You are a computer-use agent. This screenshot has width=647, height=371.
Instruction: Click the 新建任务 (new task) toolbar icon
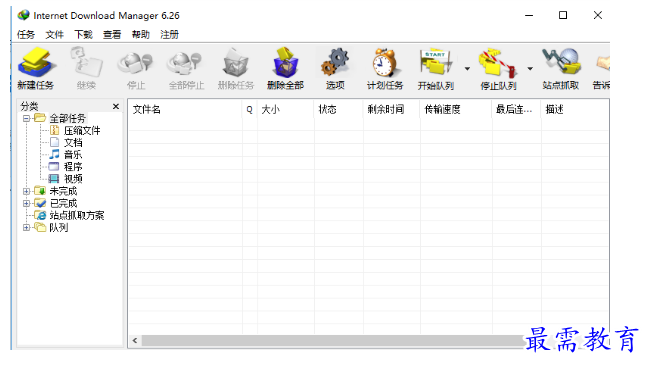[35, 68]
